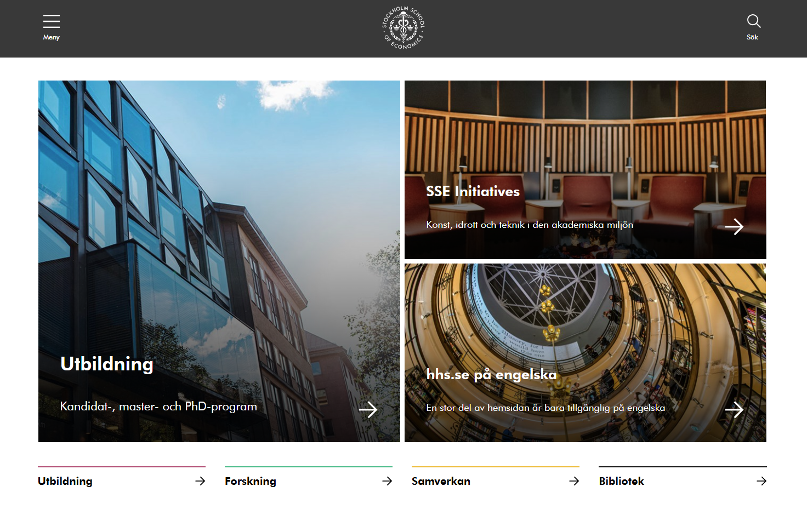Select the bottom Utbildning navigation link
The height and width of the screenshot is (532, 807).
[65, 481]
